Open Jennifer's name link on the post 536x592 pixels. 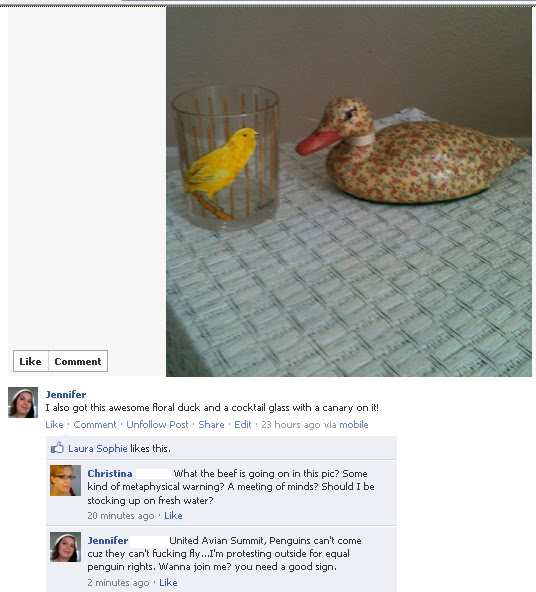(66, 395)
